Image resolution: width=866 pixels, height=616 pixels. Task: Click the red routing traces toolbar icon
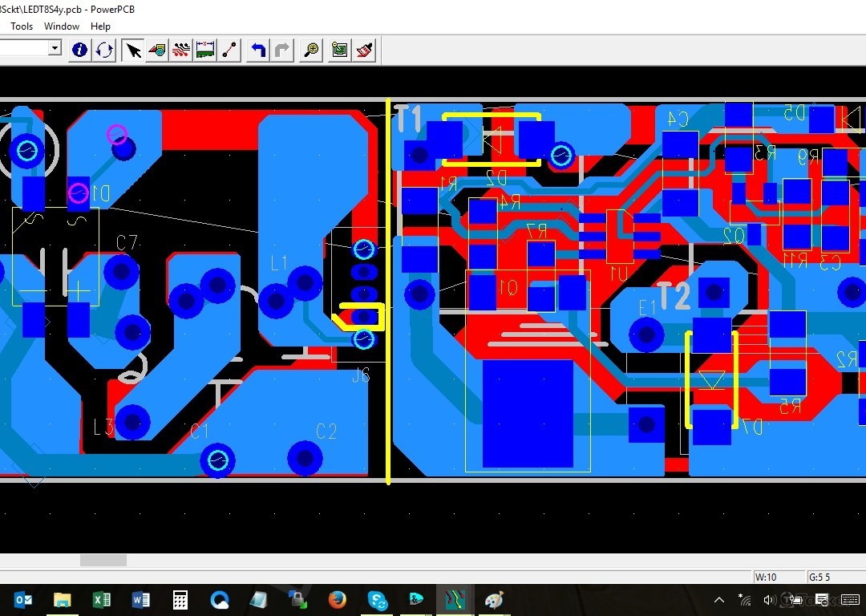click(x=181, y=50)
